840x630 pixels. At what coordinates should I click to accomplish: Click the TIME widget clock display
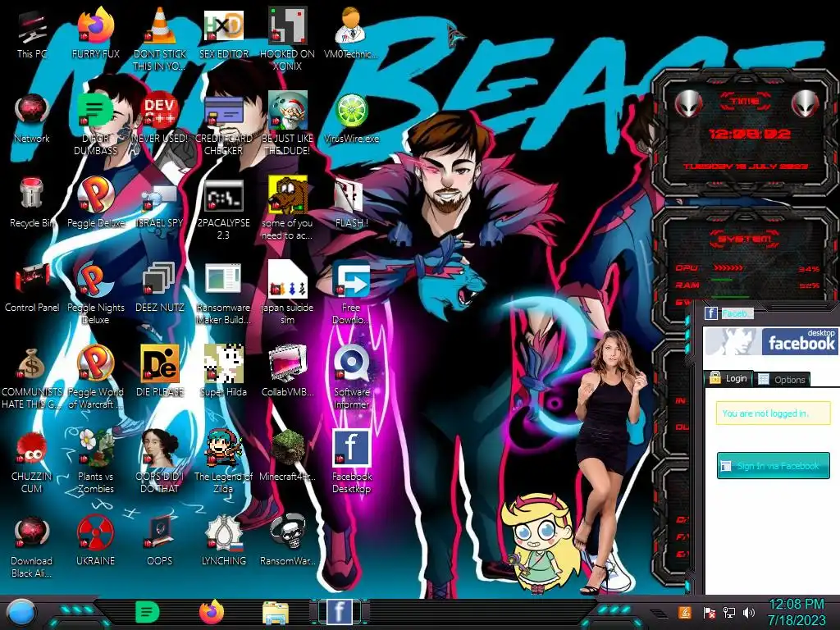[748, 134]
